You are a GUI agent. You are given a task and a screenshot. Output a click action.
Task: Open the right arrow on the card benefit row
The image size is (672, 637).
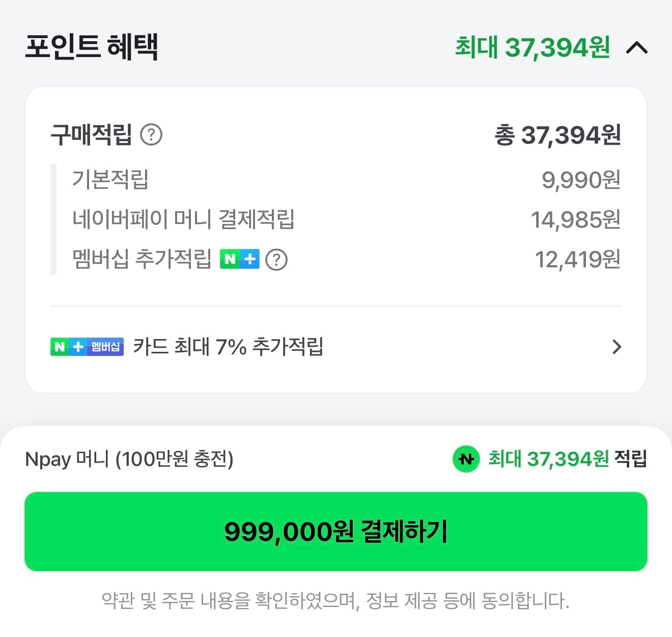click(x=618, y=347)
